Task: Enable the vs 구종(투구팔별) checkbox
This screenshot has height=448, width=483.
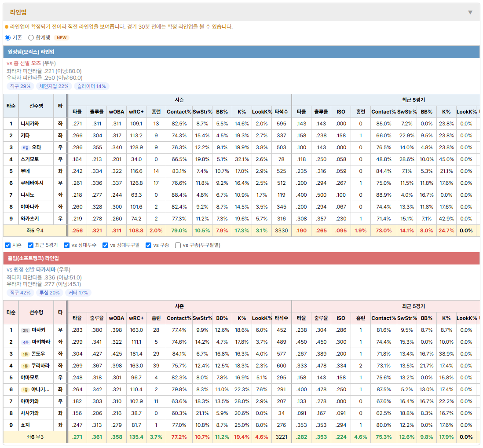Action: tap(178, 245)
